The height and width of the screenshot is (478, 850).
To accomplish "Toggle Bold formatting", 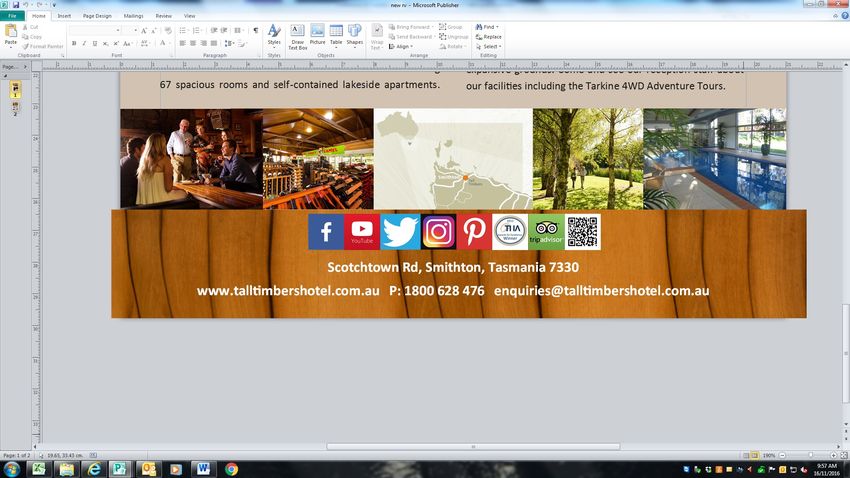I will point(74,43).
